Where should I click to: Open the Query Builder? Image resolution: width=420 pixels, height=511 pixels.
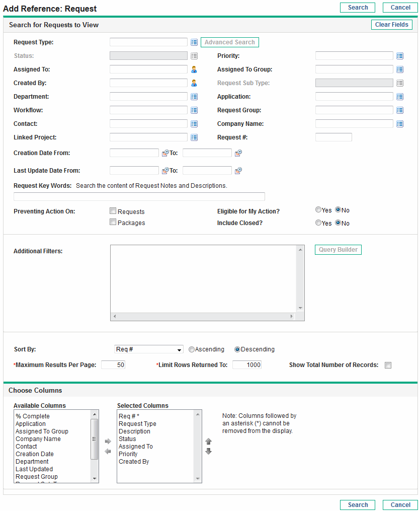(338, 249)
